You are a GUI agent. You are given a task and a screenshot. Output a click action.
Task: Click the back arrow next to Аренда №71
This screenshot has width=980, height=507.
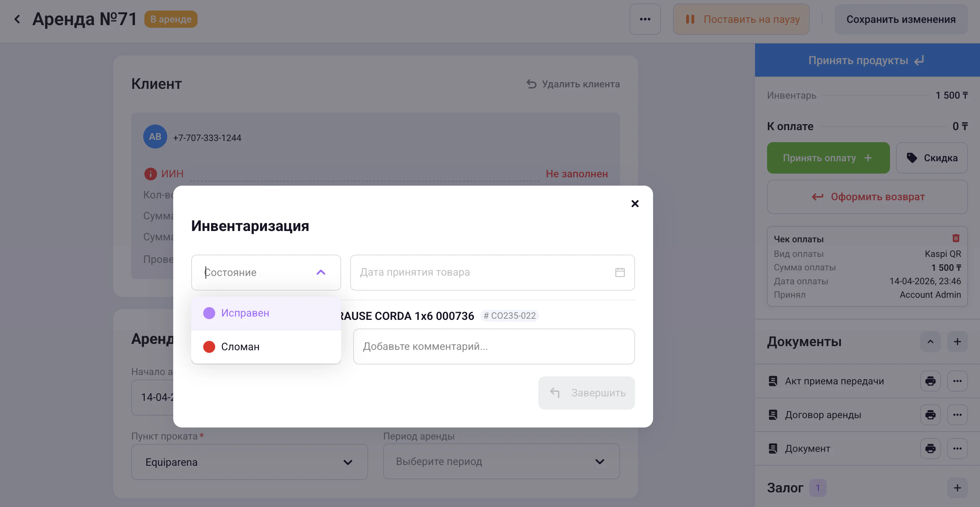click(x=17, y=19)
